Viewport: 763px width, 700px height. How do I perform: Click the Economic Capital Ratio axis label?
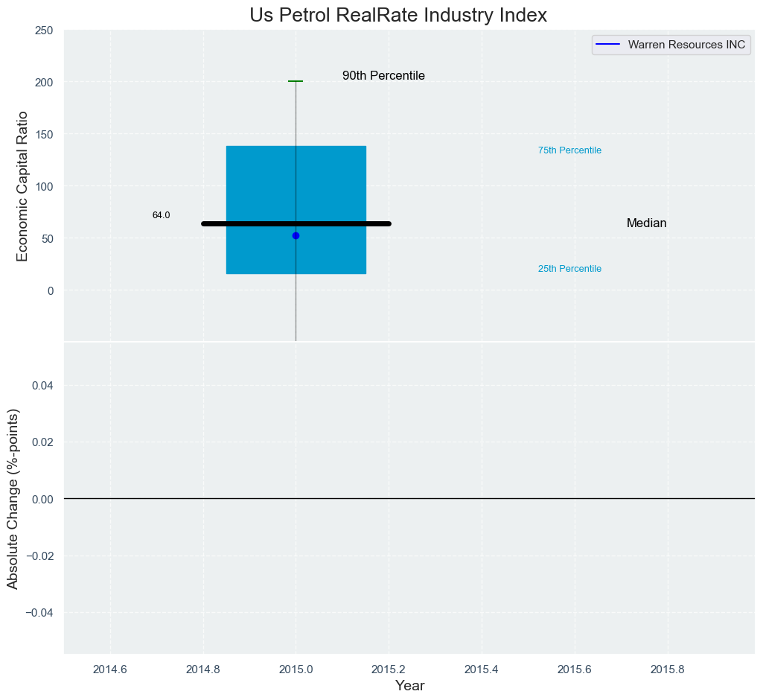(22, 186)
